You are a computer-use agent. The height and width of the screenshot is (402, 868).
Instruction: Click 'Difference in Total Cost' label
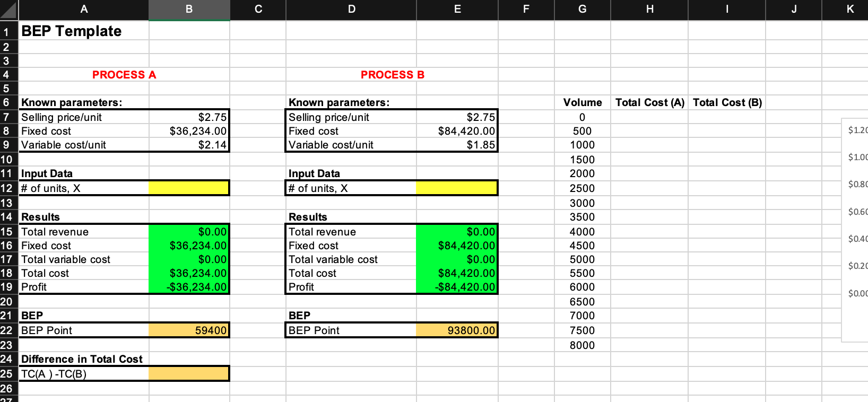click(x=82, y=359)
